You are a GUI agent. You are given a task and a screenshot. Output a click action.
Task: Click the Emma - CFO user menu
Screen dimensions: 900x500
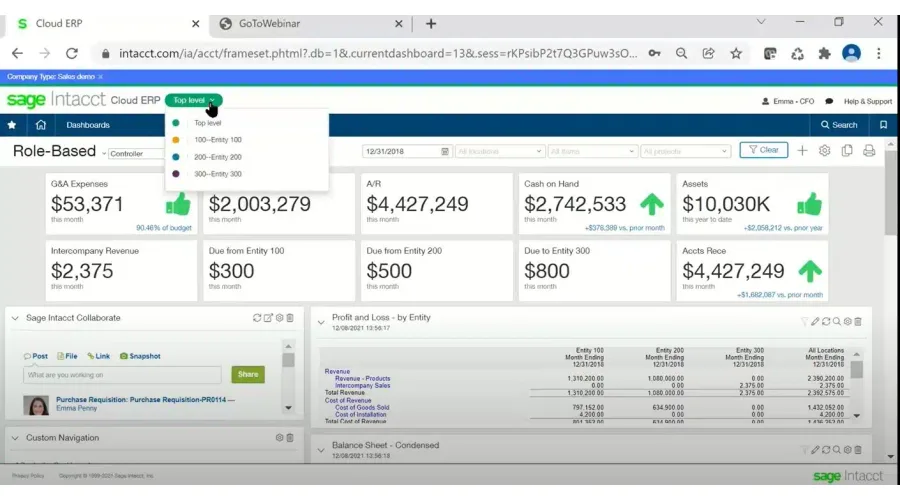(788, 101)
